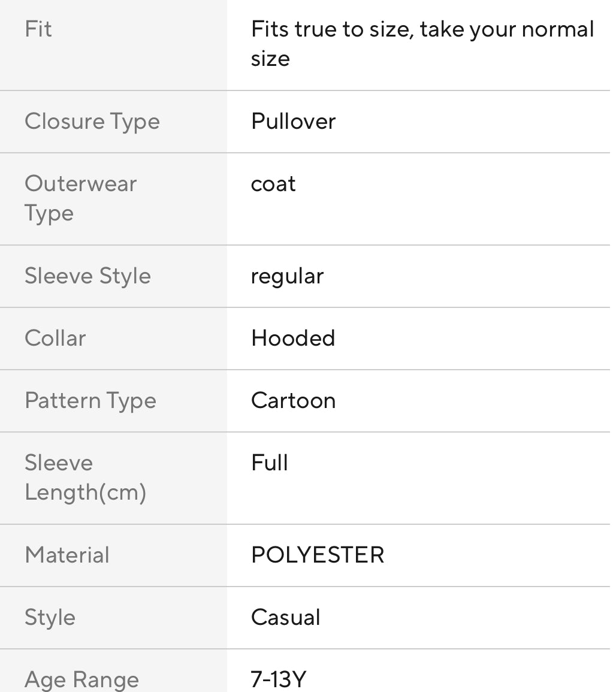
Task: Click the Sleeve Length(cm) label
Action: point(85,478)
